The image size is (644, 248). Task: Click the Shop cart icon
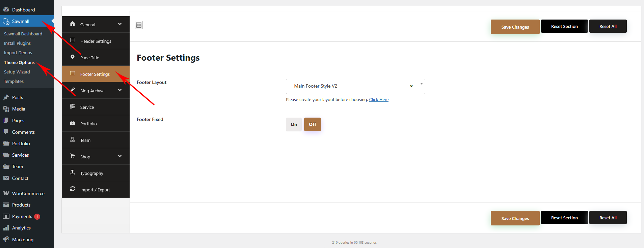coord(73,156)
